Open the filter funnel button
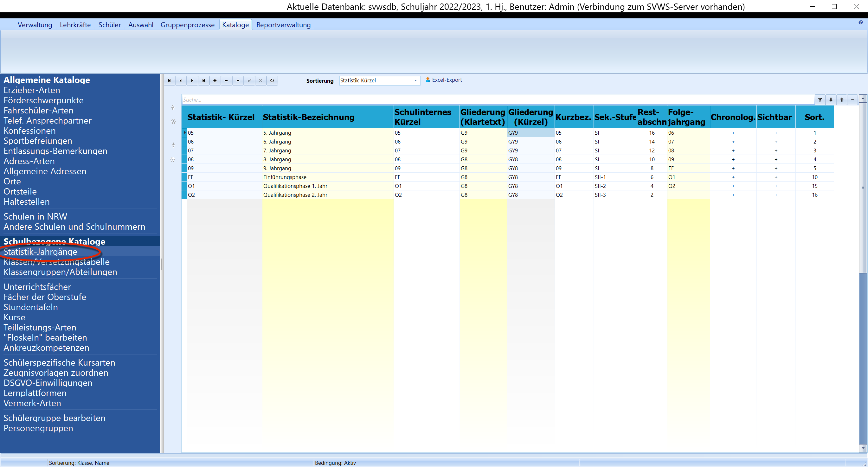This screenshot has height=467, width=868. (x=820, y=100)
